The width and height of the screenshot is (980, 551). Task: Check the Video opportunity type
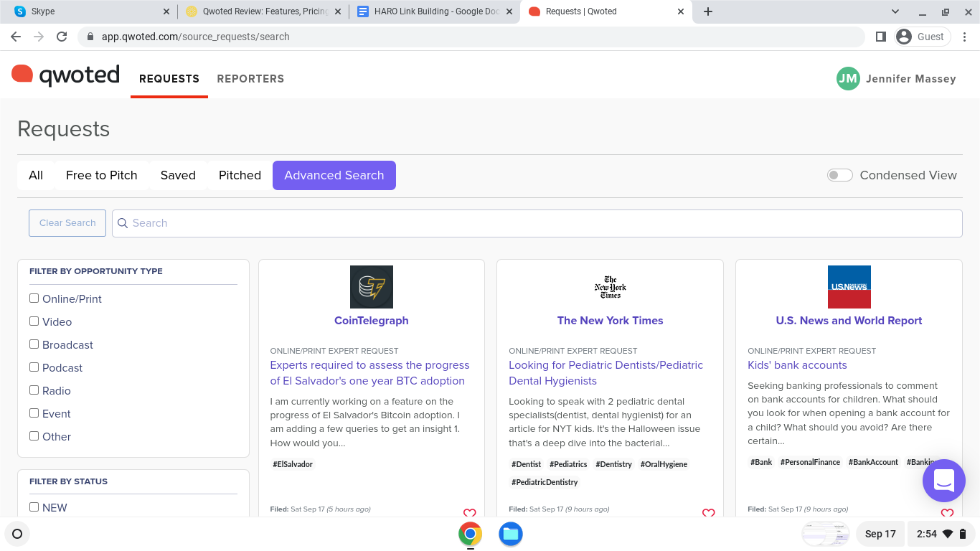click(34, 321)
